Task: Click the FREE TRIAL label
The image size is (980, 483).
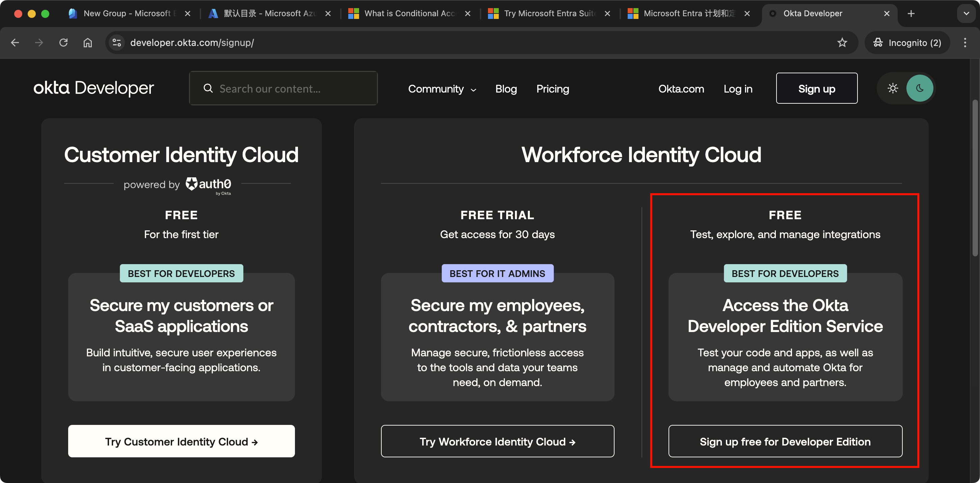Action: [x=497, y=215]
